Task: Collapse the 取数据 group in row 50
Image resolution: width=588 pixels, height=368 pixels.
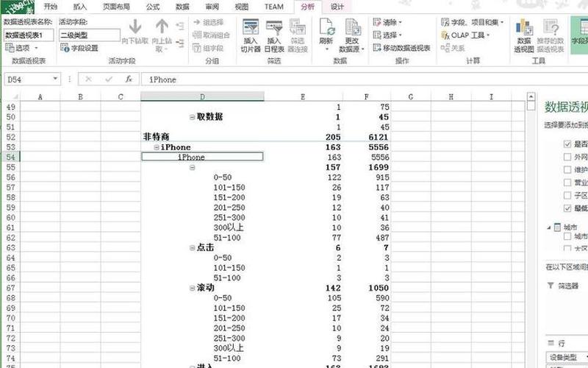Action: [x=192, y=117]
